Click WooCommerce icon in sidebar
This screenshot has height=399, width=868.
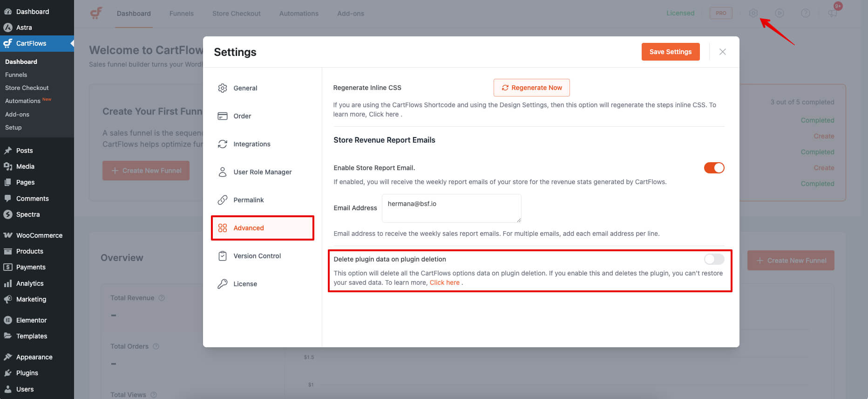(8, 235)
